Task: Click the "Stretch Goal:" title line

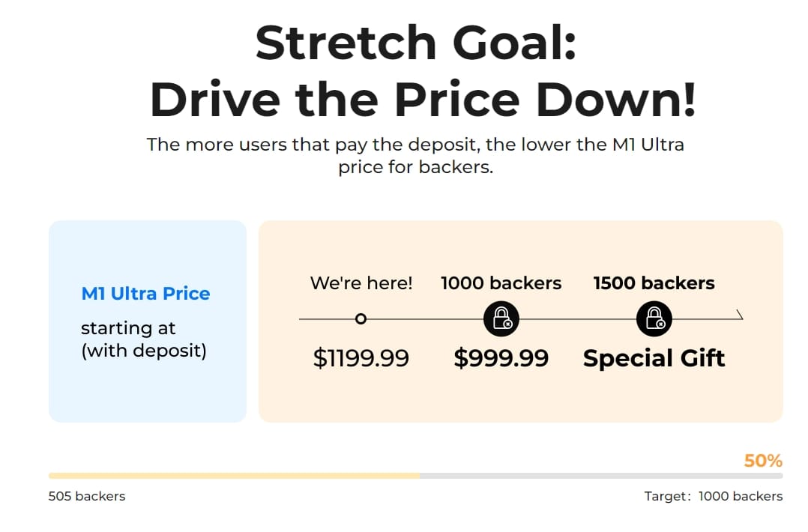Action: [x=415, y=43]
